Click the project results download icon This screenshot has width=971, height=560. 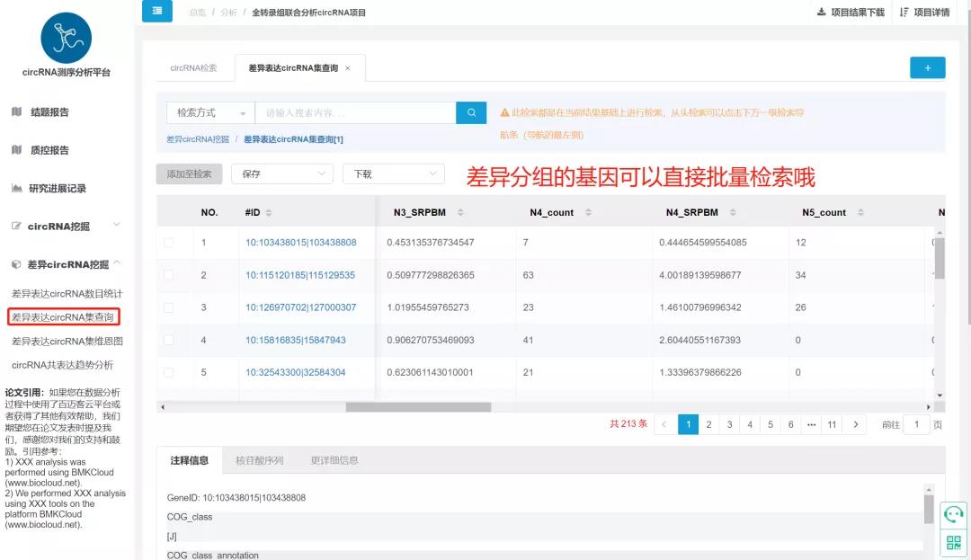[821, 13]
